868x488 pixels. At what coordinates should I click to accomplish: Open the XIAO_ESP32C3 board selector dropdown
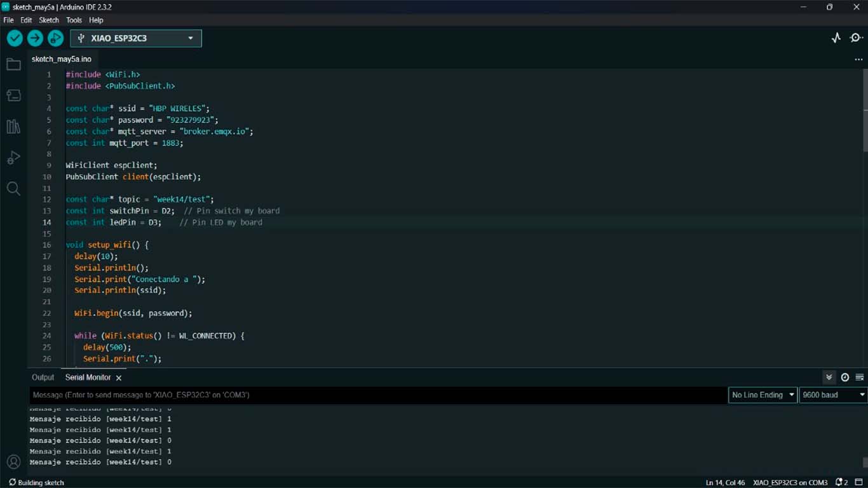pyautogui.click(x=136, y=38)
